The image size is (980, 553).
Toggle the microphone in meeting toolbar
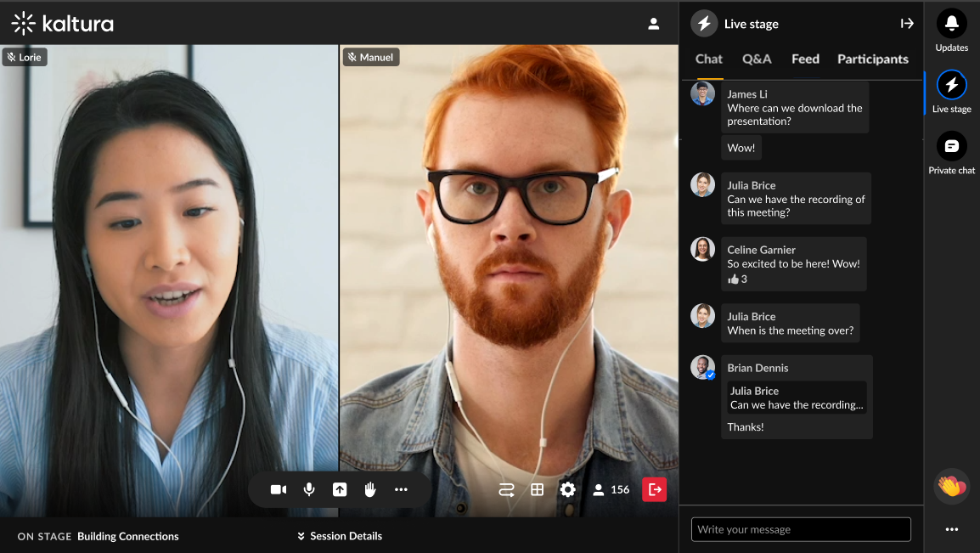click(x=309, y=490)
